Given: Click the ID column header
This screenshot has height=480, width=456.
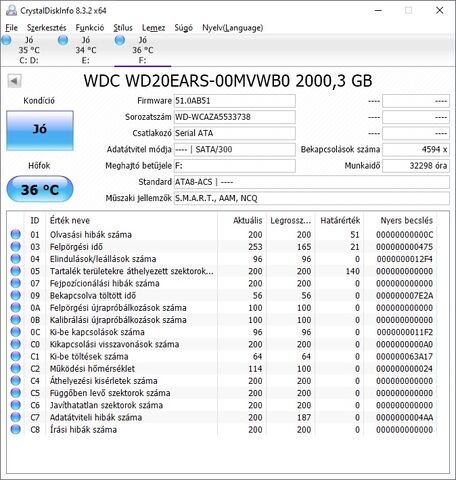Looking at the screenshot, I should 35,220.
